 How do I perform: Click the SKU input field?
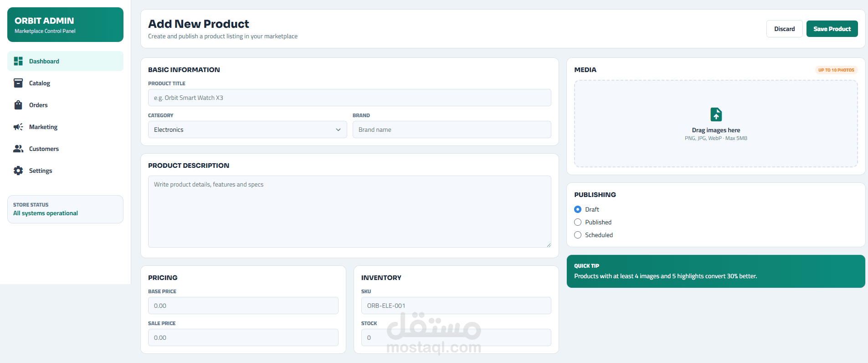pos(456,306)
